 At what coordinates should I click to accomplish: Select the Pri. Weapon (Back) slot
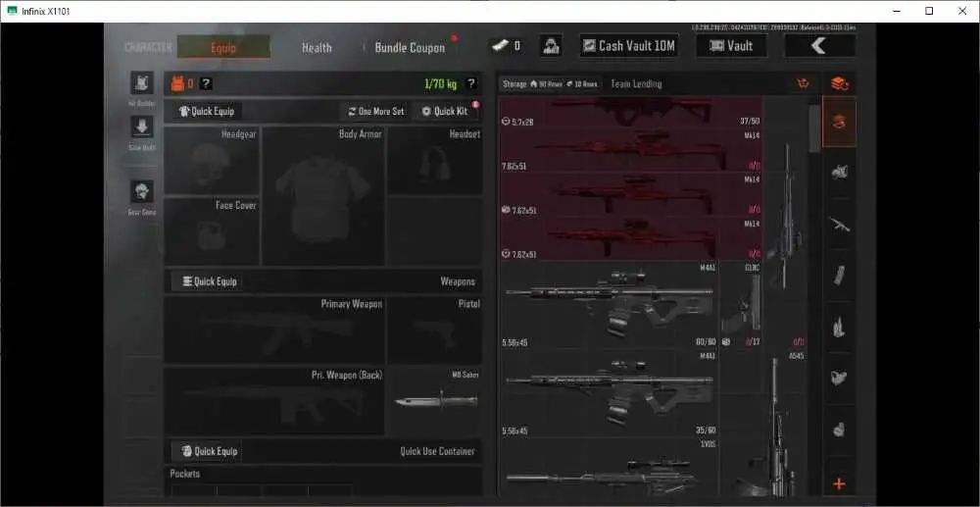point(274,401)
